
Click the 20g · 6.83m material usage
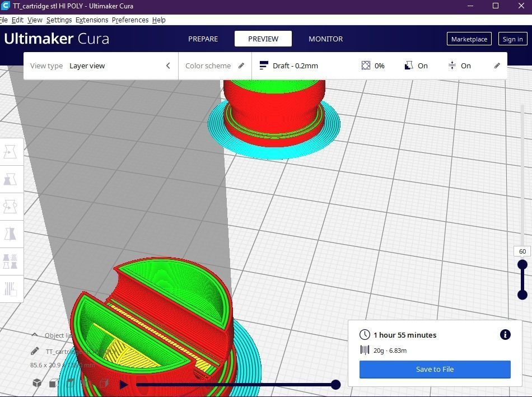(390, 351)
